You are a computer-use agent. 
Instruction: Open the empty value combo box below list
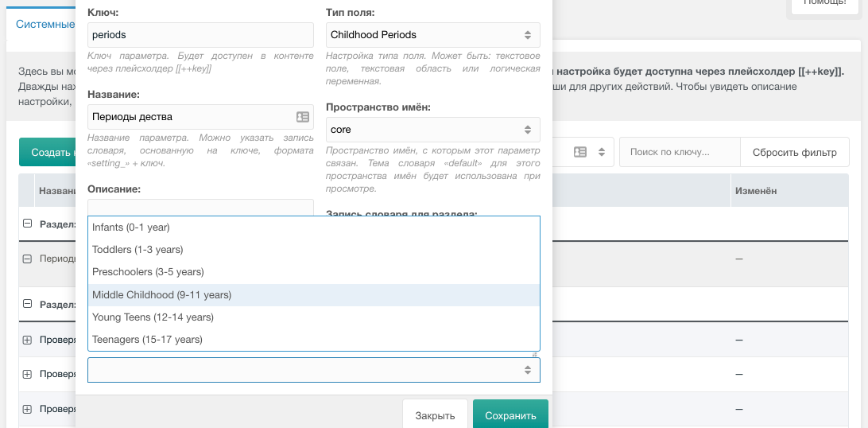(313, 370)
